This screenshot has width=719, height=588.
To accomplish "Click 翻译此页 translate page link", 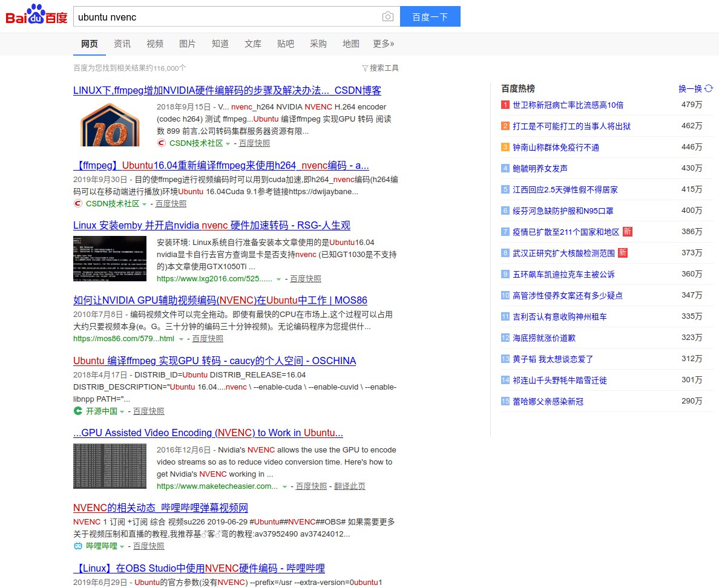I will point(349,486).
